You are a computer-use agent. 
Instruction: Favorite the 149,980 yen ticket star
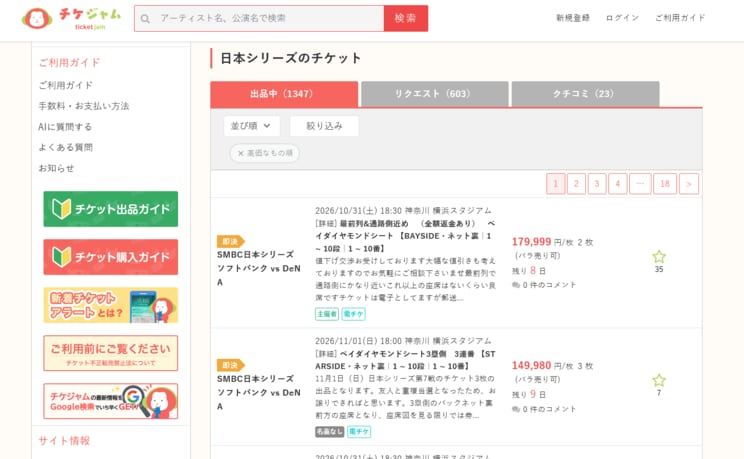pyautogui.click(x=659, y=380)
